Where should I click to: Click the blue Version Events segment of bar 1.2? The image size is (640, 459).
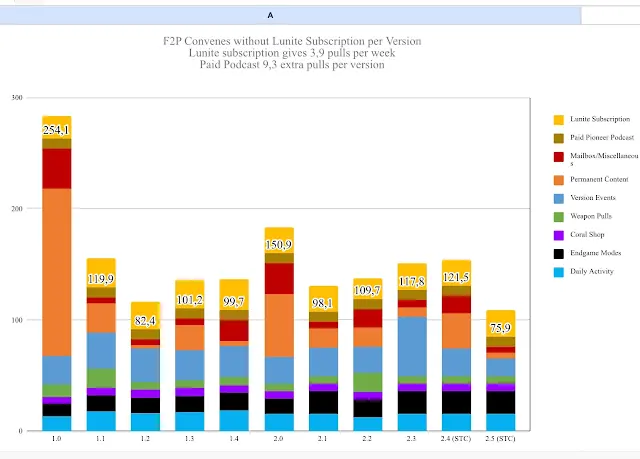click(145, 365)
